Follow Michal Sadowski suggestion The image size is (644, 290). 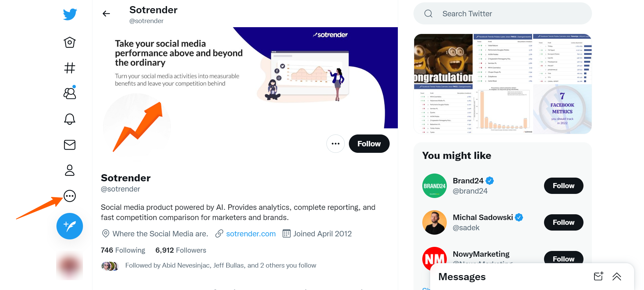[563, 222]
